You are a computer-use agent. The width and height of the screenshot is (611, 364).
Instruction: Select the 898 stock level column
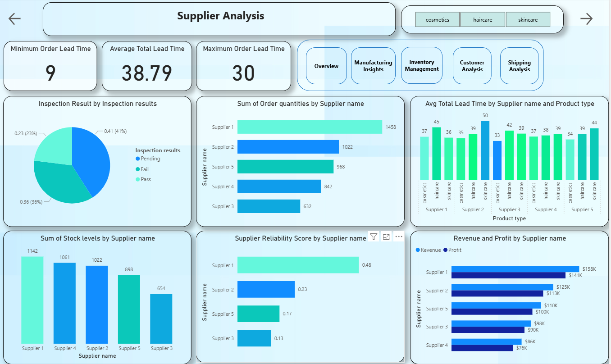click(129, 309)
